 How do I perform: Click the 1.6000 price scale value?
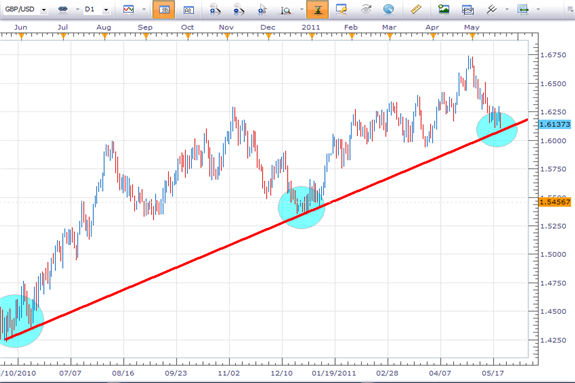click(x=553, y=141)
